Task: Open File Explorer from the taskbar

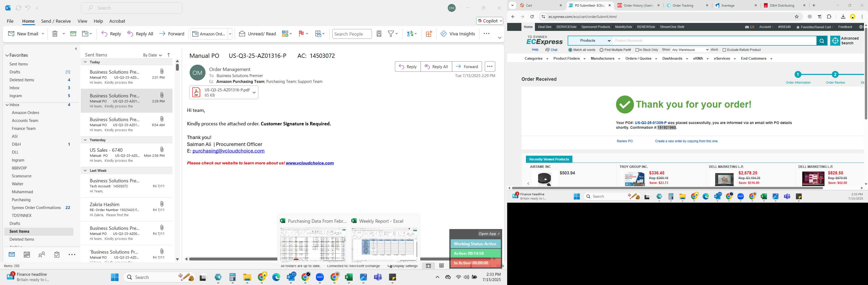Action: pyautogui.click(x=247, y=277)
